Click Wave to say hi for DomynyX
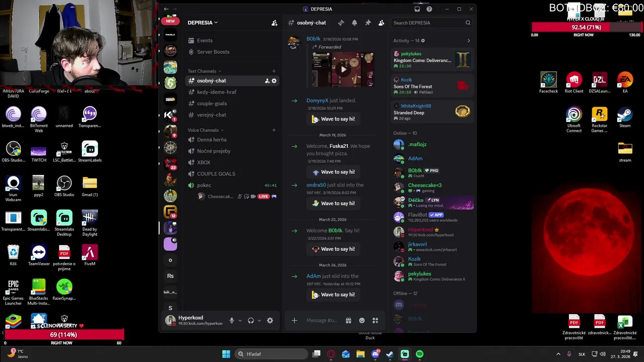Viewport: 644px width, 362px height. (333, 119)
